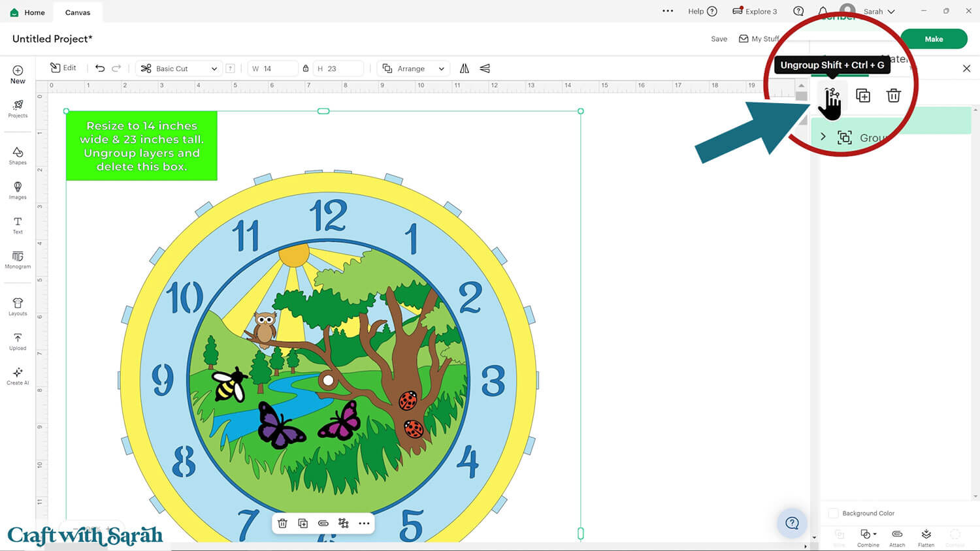980x551 pixels.
Task: Select the Explore 3 machine selector
Action: pos(755,11)
